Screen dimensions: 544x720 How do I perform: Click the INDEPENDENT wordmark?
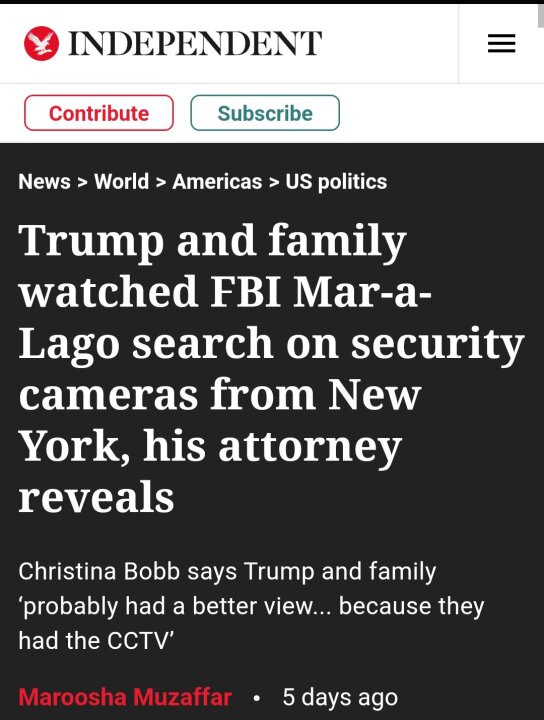195,44
